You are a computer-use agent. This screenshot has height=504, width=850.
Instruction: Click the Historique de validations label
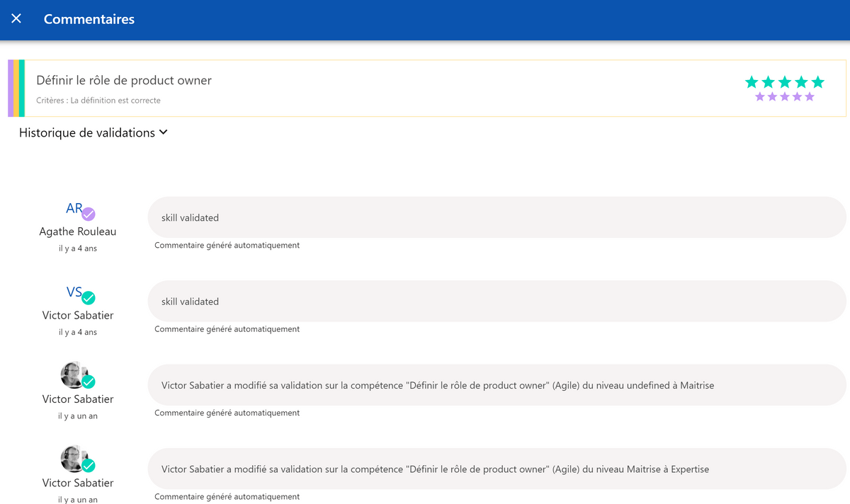87,133
